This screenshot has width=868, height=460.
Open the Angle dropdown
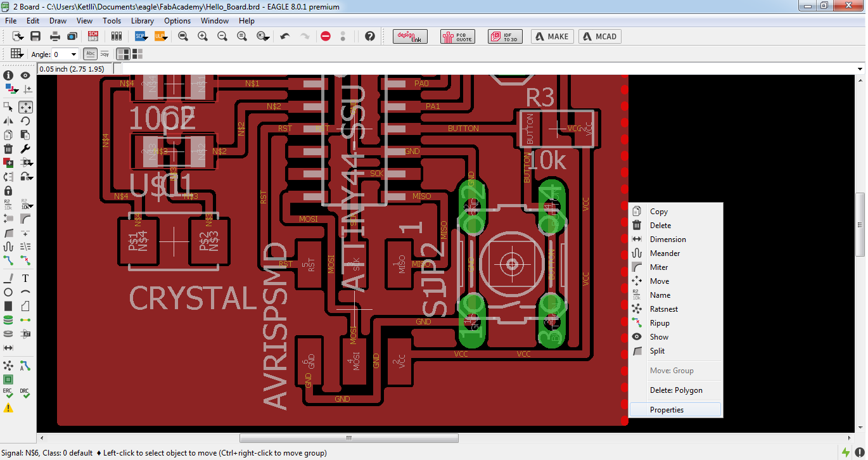coord(73,54)
